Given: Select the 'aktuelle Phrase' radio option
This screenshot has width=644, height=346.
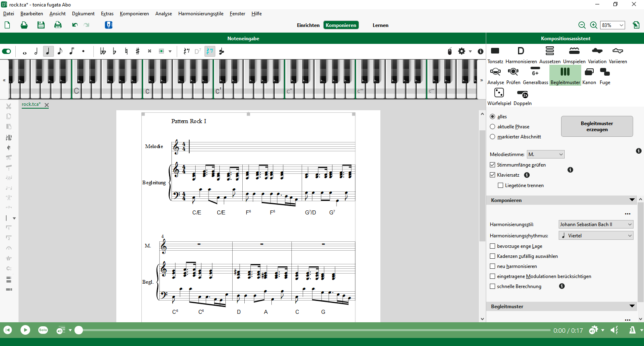Looking at the screenshot, I should 493,127.
